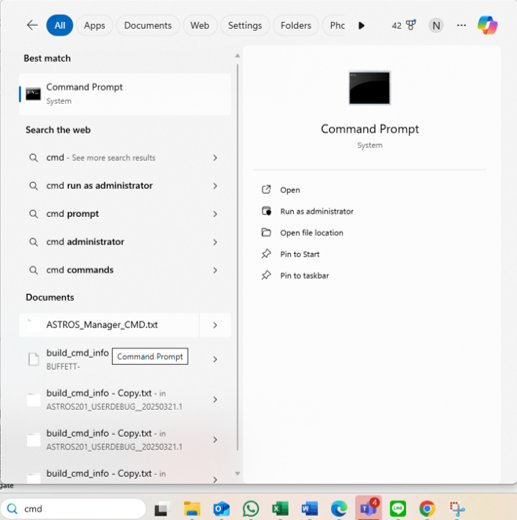Search the web for cmd see more results
Image resolution: width=517 pixels, height=520 pixels.
pyautogui.click(x=125, y=158)
